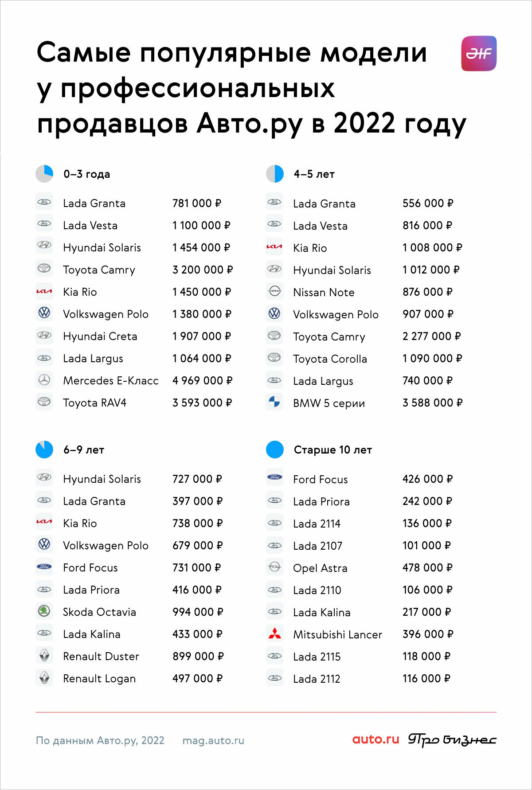Click Lada 2107 row in Старше 10 лет list
This screenshot has width=532, height=790.
[x=372, y=546]
